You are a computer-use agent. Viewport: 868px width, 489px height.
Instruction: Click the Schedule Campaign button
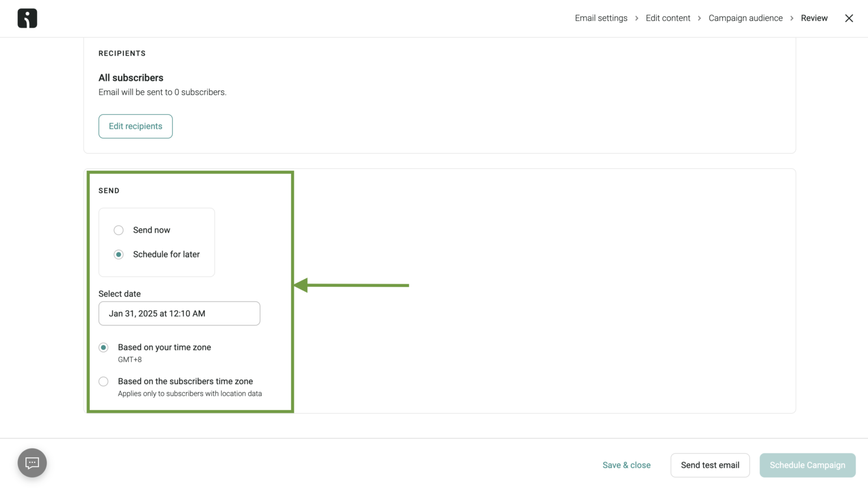coord(808,465)
